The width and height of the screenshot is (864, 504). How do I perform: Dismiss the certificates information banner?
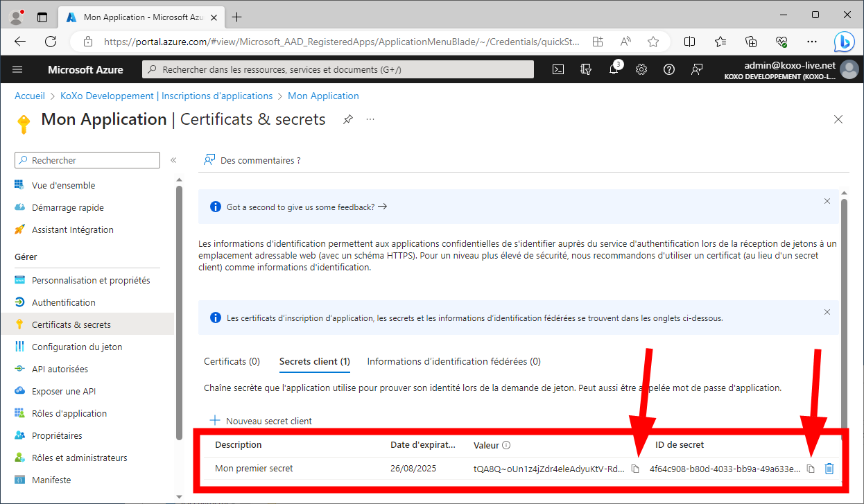[x=827, y=312]
